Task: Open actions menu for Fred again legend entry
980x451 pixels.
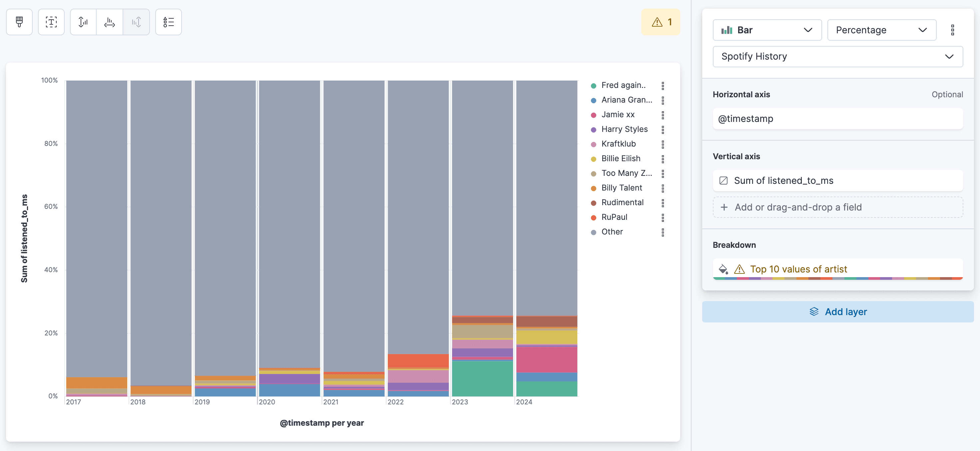Action: 664,86
